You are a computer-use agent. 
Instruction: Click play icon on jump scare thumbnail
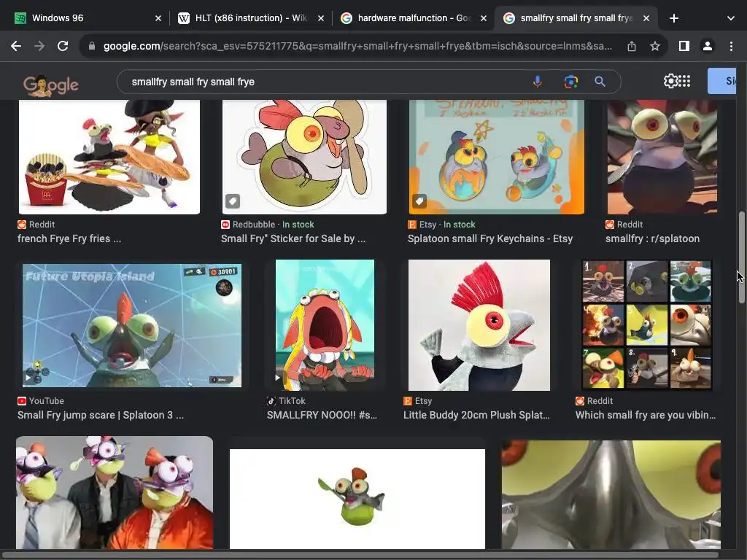(28, 378)
